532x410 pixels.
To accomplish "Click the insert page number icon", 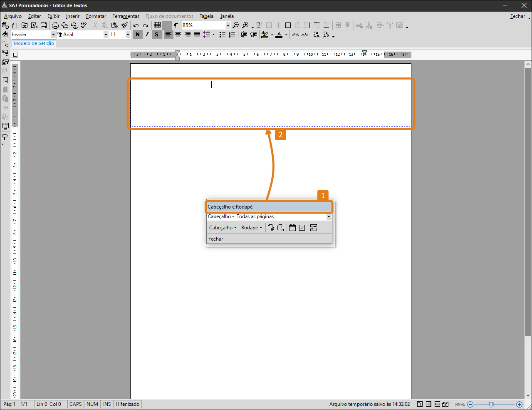I will click(271, 228).
